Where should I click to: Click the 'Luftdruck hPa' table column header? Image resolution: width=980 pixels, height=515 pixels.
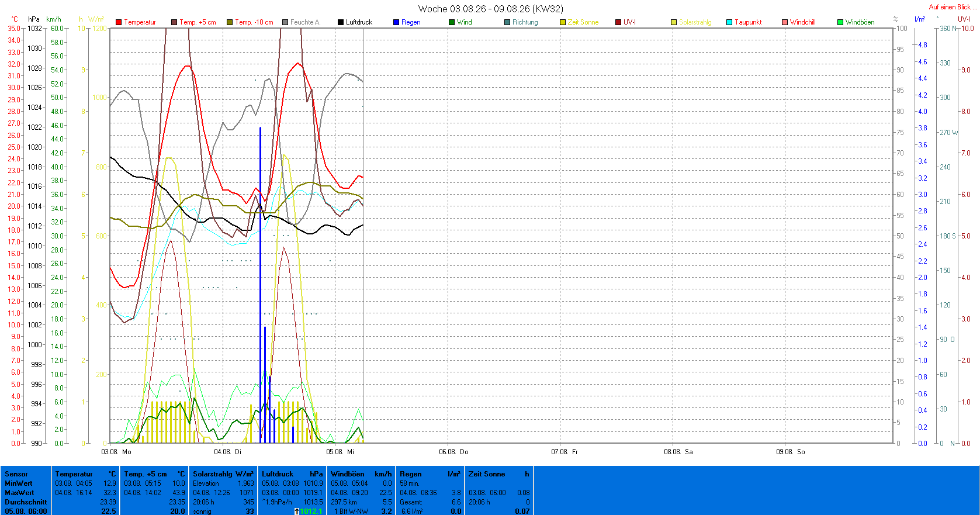click(292, 474)
